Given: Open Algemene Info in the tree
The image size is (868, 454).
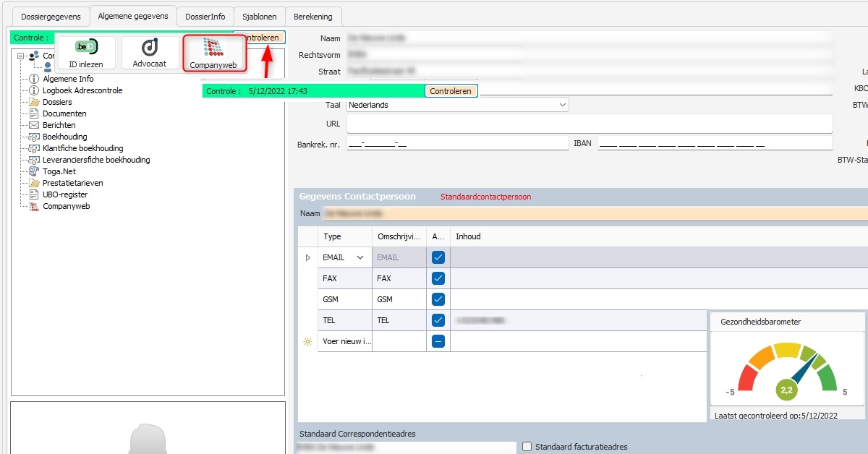Looking at the screenshot, I should [x=68, y=79].
